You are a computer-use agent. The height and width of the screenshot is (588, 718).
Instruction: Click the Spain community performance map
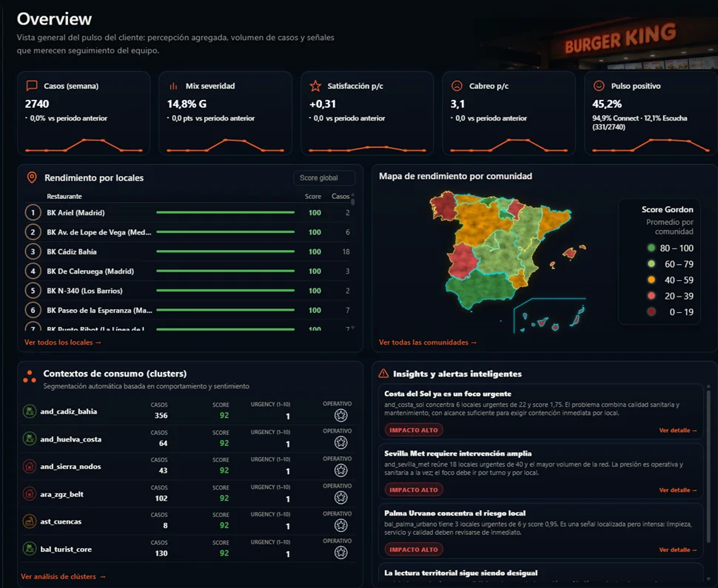point(507,261)
